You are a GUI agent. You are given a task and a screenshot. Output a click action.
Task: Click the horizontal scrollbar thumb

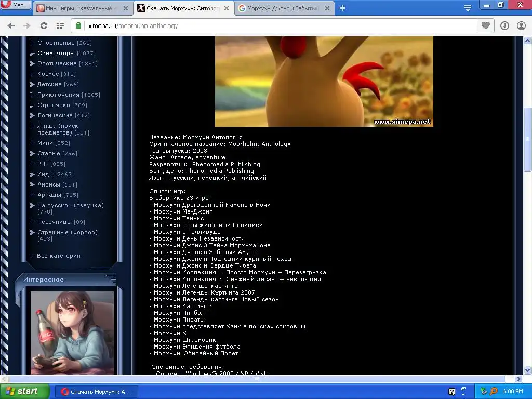257,379
